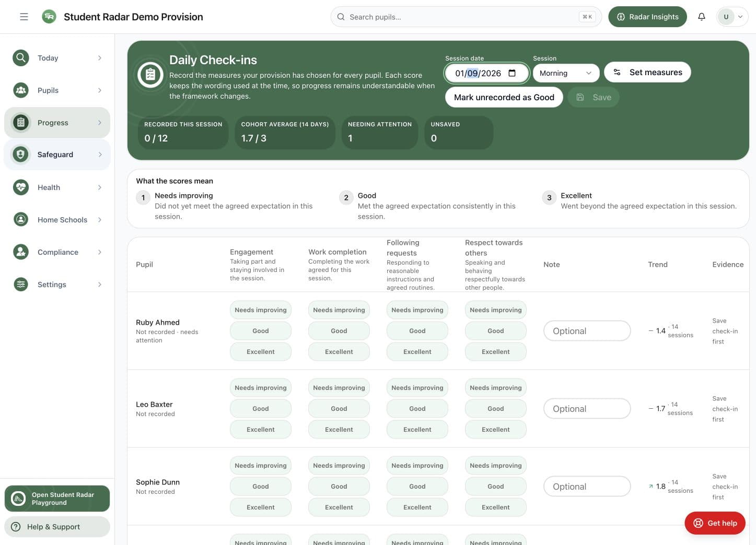Set Ruby Ahmed Engagement to Needs improving
Screen dimensions: 756x545
(x=261, y=310)
